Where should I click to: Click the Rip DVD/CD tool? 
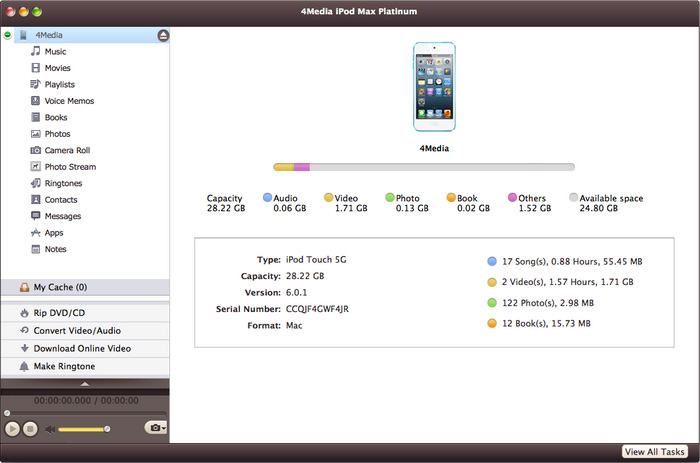(x=62, y=313)
